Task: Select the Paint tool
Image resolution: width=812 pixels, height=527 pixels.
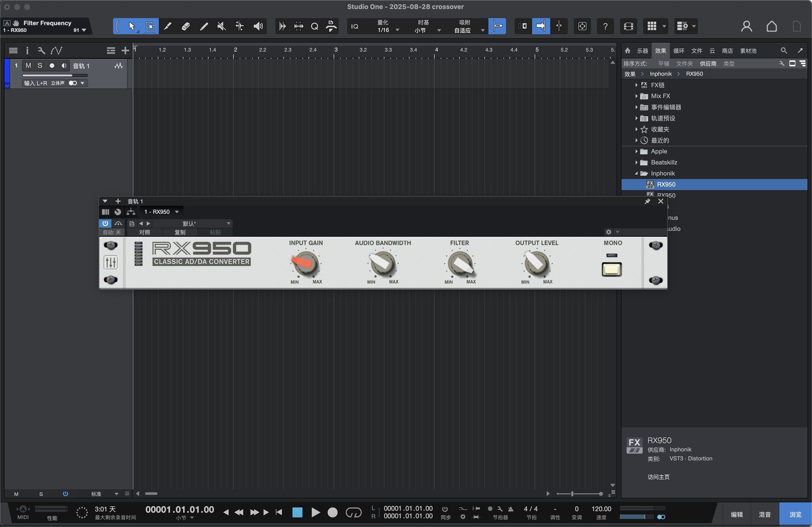Action: coord(204,26)
